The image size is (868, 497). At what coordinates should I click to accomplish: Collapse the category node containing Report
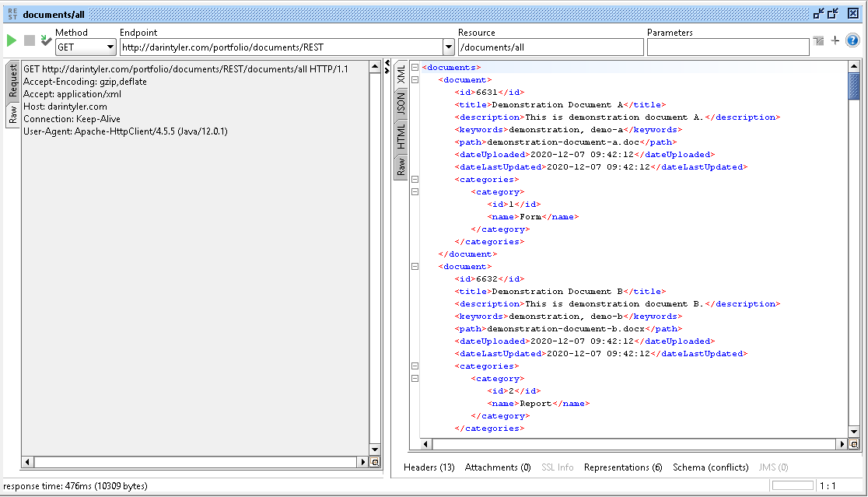click(x=415, y=379)
